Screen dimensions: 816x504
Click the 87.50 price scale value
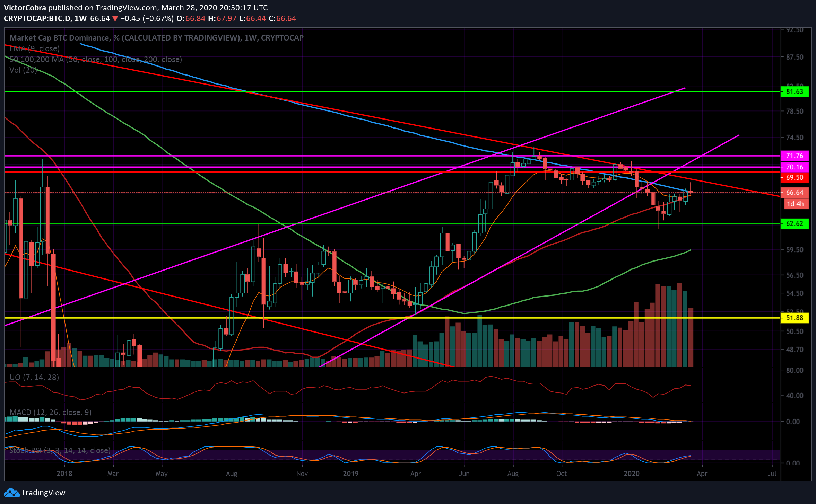tap(795, 57)
